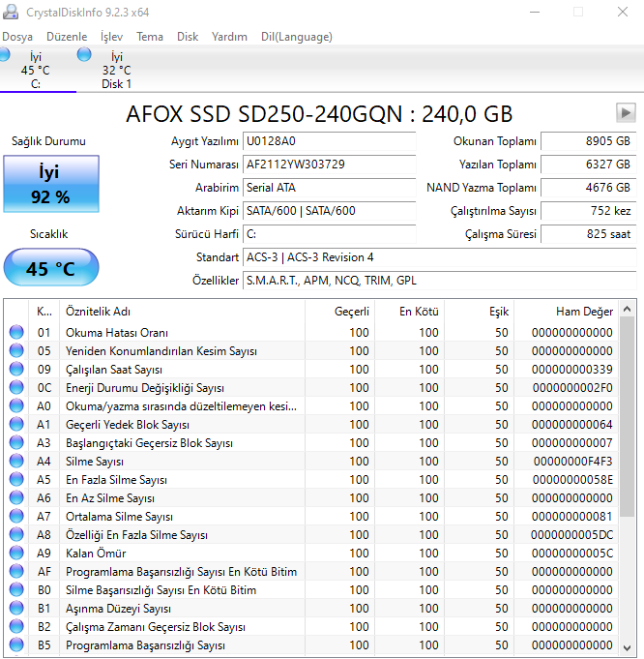
Task: Open the Dosya menu
Action: coord(17,37)
